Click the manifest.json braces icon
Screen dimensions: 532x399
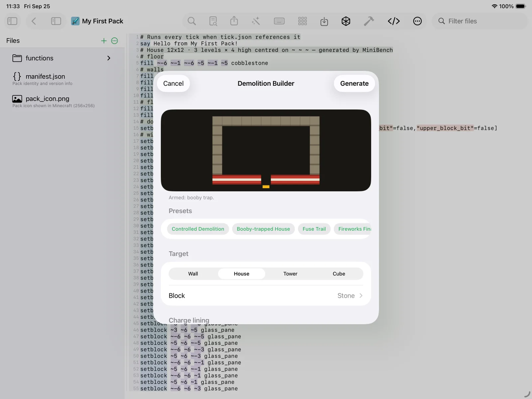(x=17, y=76)
